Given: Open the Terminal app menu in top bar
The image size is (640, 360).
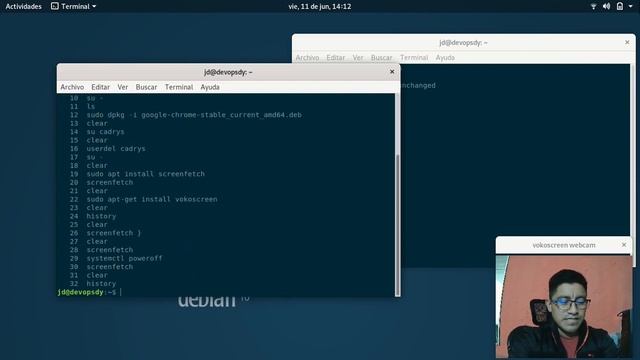Looking at the screenshot, I should pos(73,7).
